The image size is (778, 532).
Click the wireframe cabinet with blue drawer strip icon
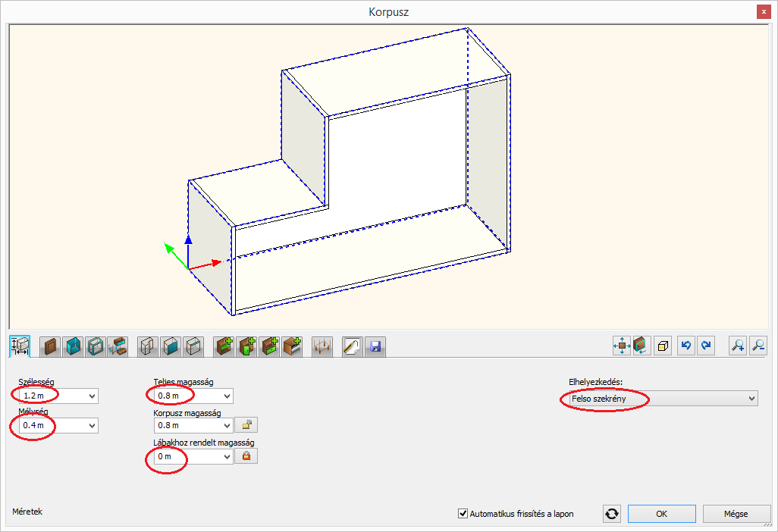tap(193, 346)
